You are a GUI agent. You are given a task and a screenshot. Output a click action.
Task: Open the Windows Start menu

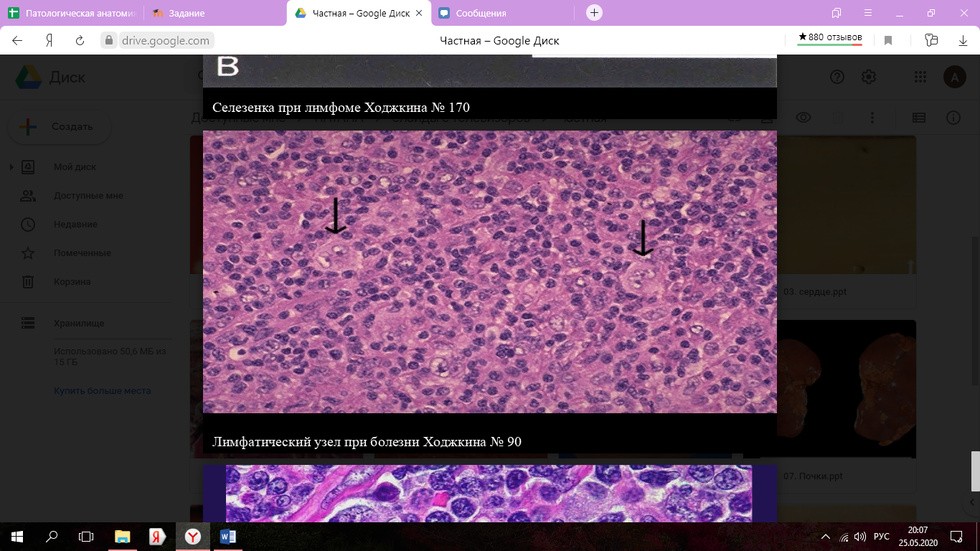point(17,536)
